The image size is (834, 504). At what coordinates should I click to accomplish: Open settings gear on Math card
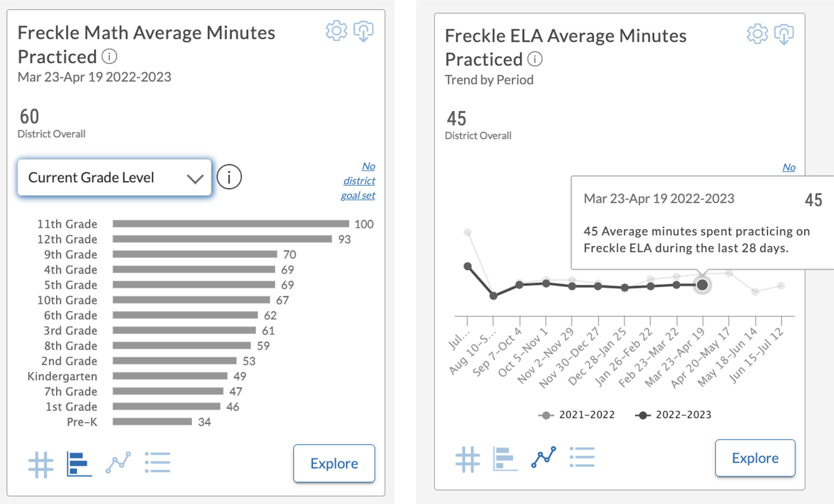[337, 31]
